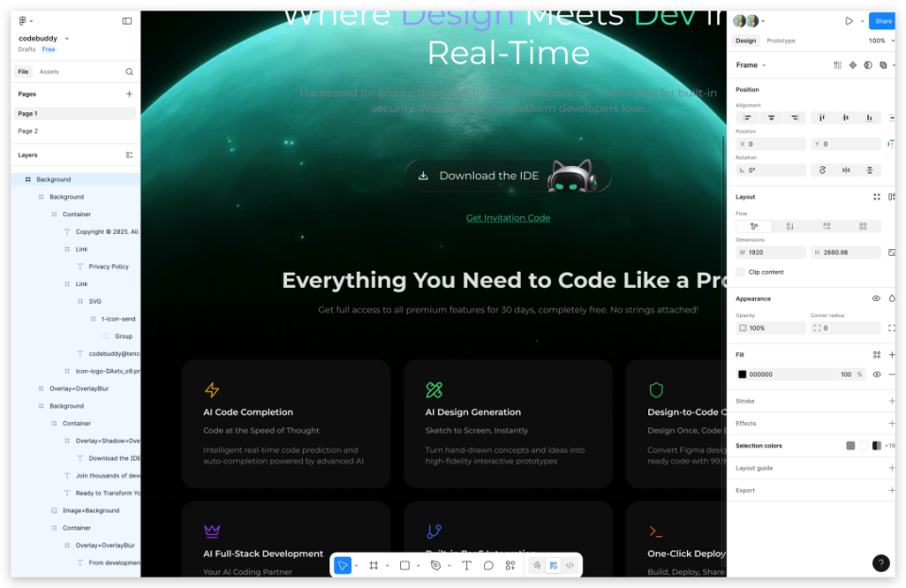The image size is (906, 588).
Task: Select the horizontal auto layout flow option
Action: click(x=827, y=227)
